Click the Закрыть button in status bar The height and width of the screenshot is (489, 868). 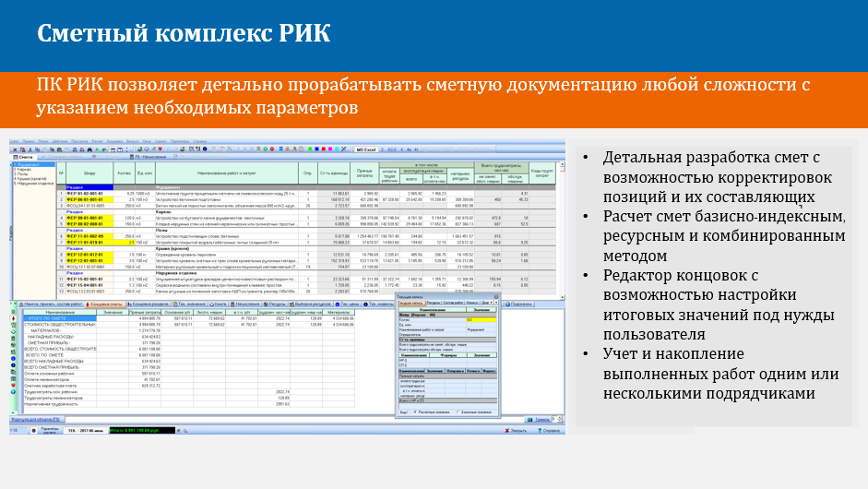tap(516, 430)
